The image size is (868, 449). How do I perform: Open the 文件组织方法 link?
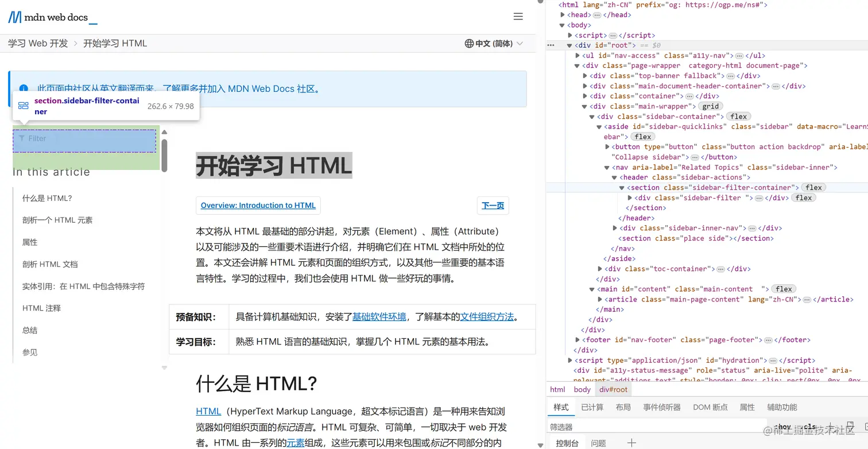tap(487, 316)
